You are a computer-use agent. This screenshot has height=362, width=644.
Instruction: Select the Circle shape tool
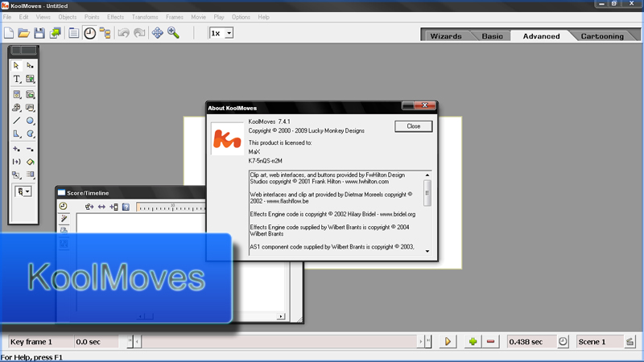point(30,121)
